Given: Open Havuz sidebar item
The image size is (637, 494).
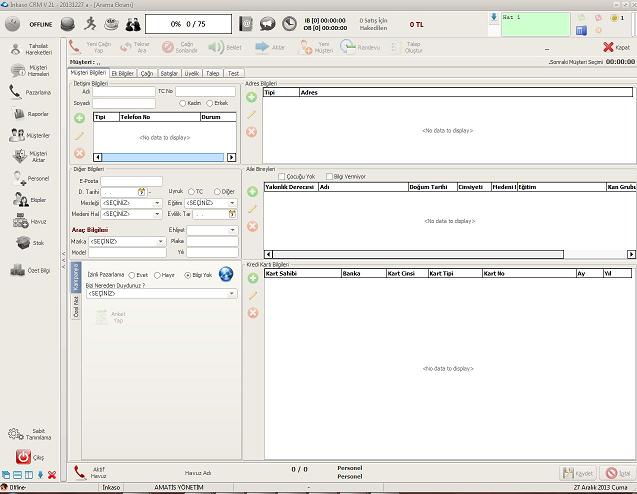Looking at the screenshot, I should click(29, 221).
